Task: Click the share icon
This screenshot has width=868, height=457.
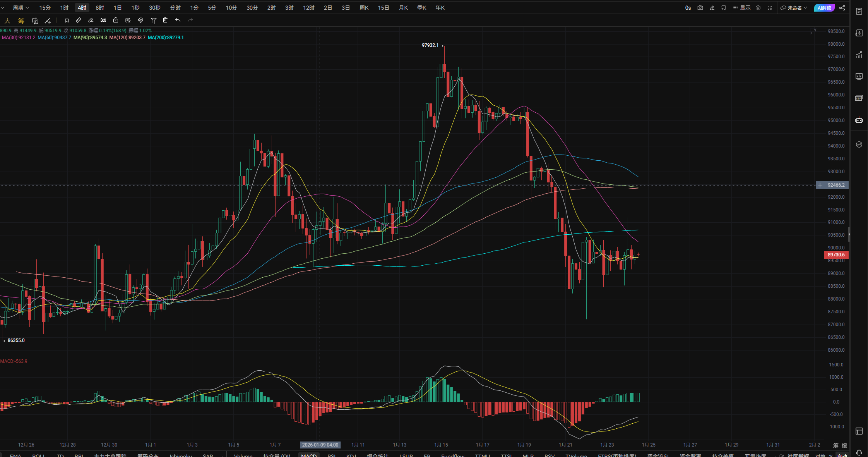Action: (x=842, y=8)
